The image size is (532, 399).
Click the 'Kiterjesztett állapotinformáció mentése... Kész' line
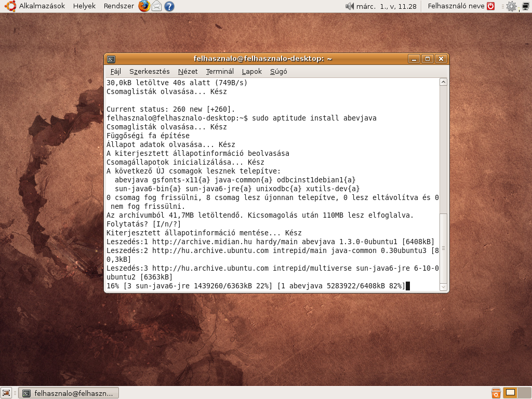(204, 233)
